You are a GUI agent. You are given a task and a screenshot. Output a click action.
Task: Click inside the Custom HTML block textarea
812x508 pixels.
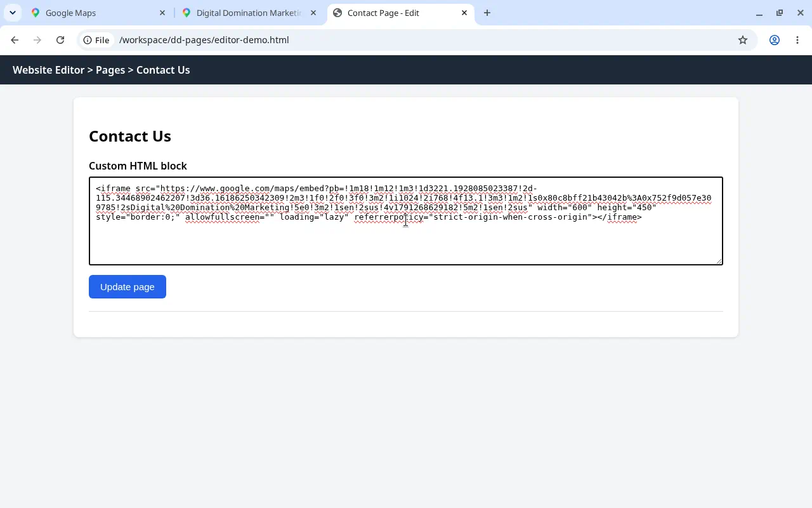pos(406,220)
